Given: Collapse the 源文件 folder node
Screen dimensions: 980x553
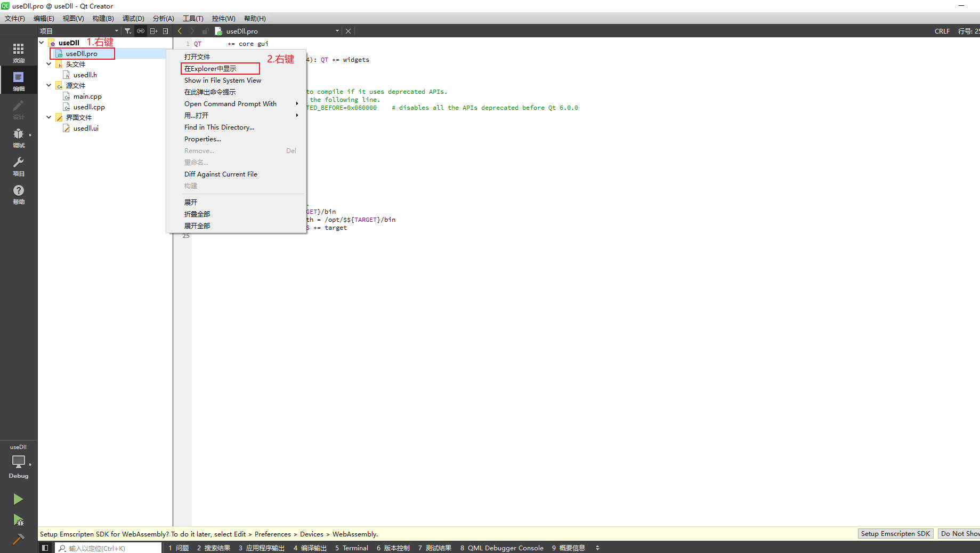Looking at the screenshot, I should [49, 85].
